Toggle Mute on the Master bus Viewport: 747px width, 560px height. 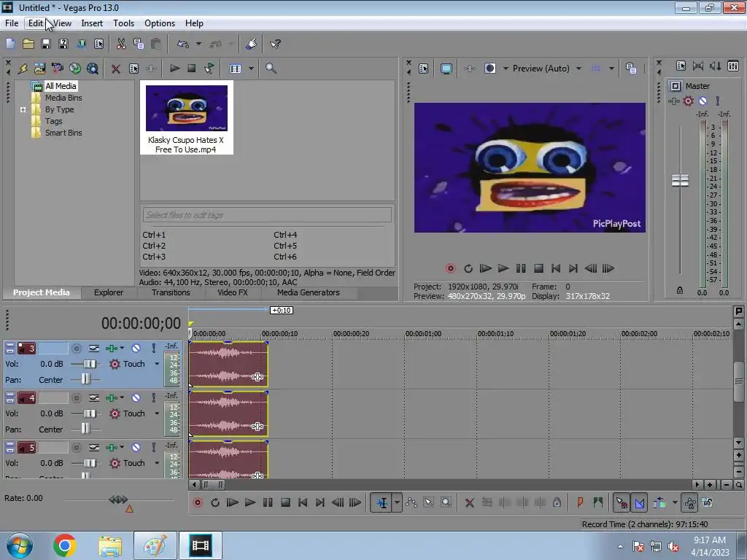pos(703,101)
